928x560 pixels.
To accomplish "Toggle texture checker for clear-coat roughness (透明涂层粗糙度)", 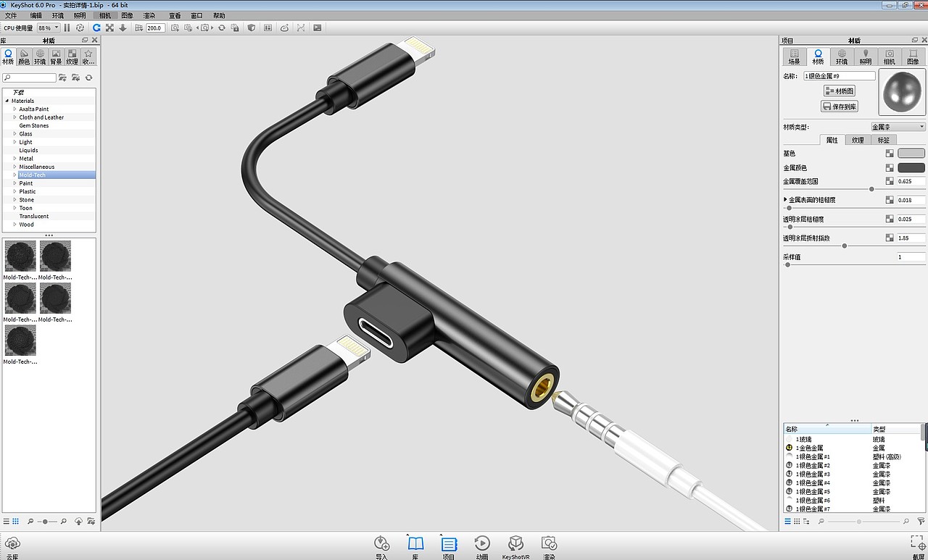I will click(x=890, y=219).
